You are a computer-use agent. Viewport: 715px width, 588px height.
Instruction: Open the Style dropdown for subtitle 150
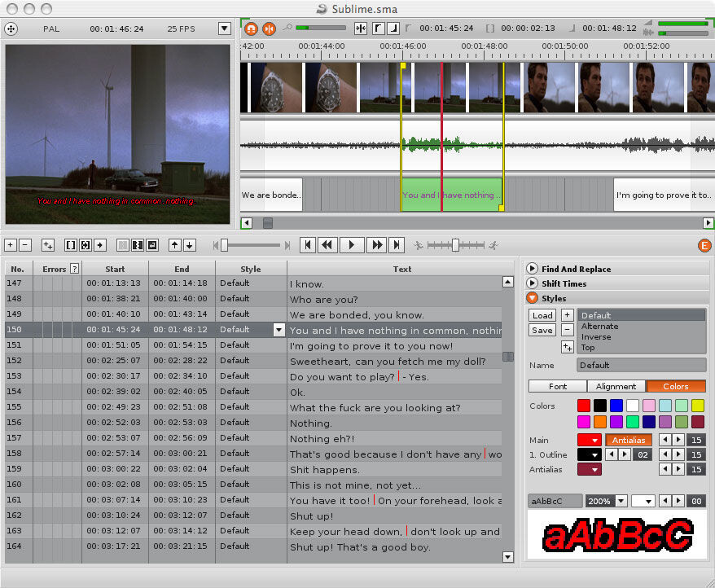pyautogui.click(x=279, y=330)
